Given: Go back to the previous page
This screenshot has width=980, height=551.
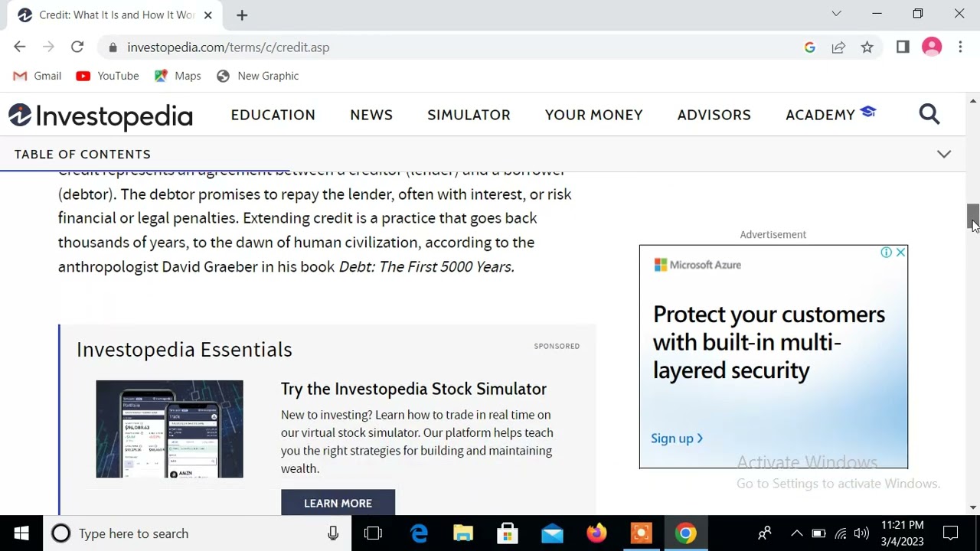Looking at the screenshot, I should (x=20, y=47).
